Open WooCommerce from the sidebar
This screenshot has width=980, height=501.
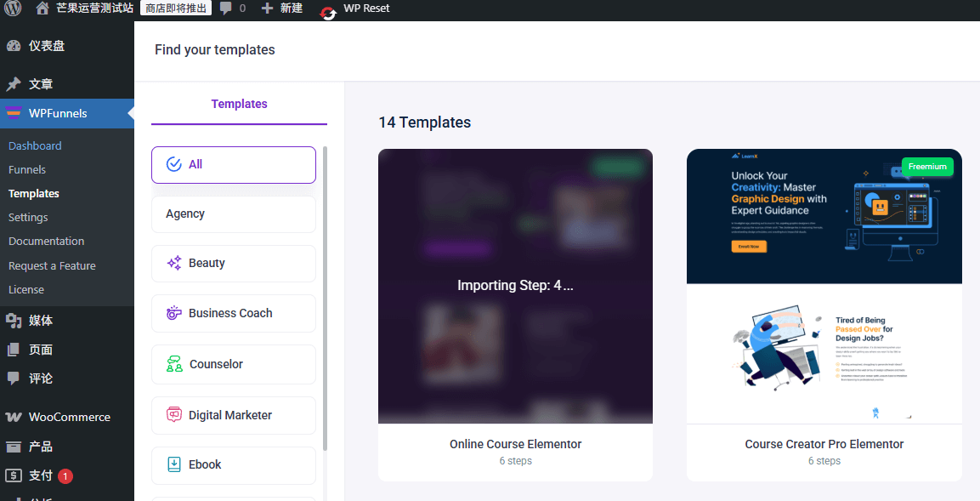(x=68, y=417)
